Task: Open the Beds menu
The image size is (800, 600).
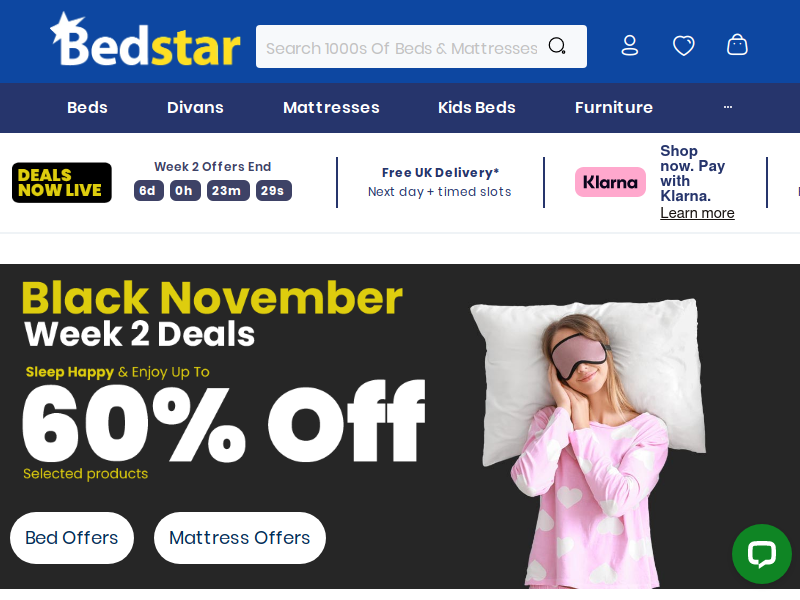Action: pyautogui.click(x=87, y=108)
